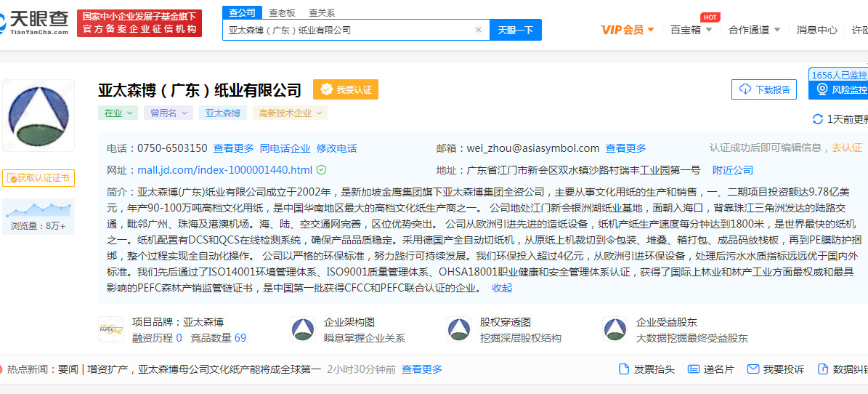The width and height of the screenshot is (868, 394).
Task: Click the 1656人已监控 badge
Action: [x=838, y=75]
